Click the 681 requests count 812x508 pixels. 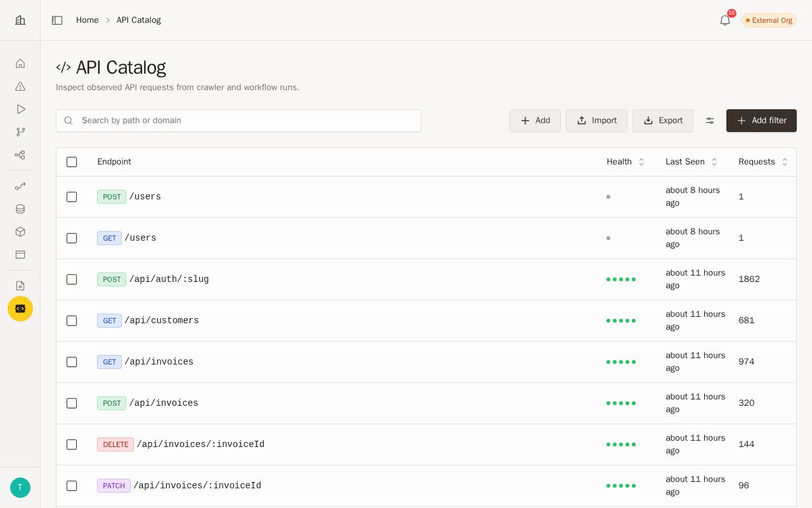747,321
